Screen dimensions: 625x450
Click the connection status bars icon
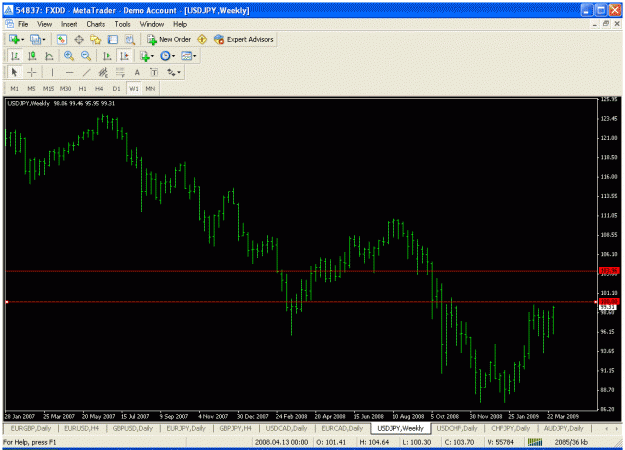[x=535, y=442]
